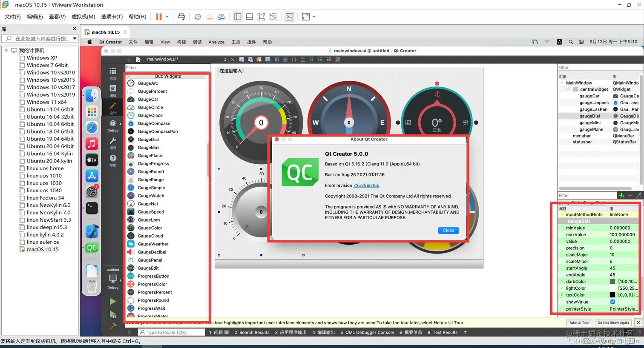This screenshot has width=644, height=348.
Task: Open the 3 应用程序输出 output pane
Action: 290,333
